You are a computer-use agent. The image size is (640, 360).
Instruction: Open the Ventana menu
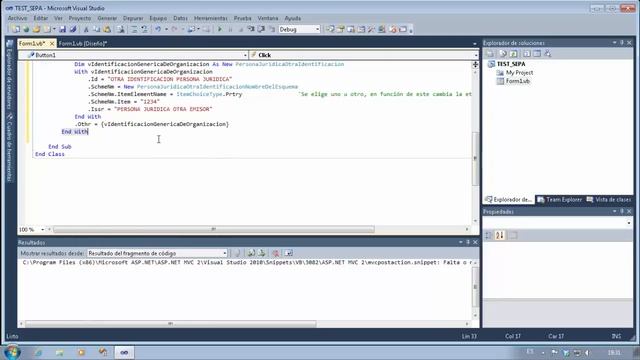point(268,18)
